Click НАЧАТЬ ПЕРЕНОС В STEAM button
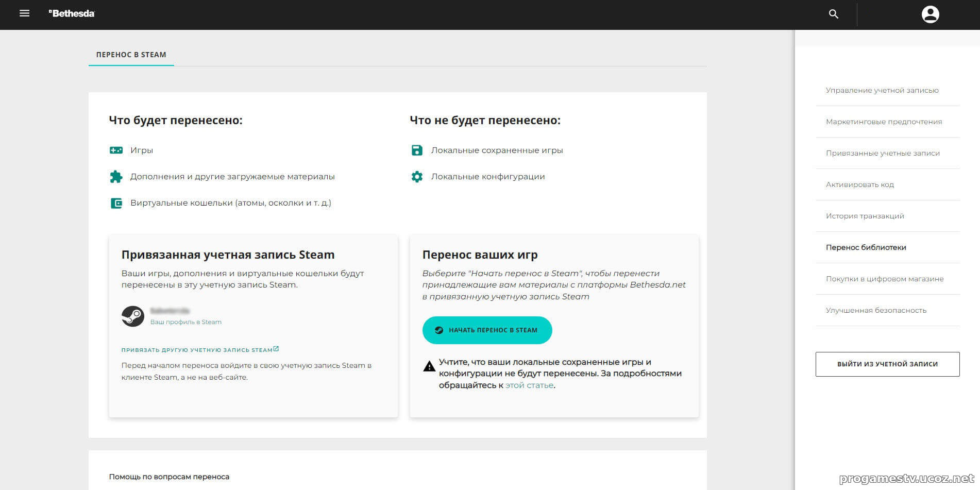Screen dimensions: 980x490 point(487,330)
